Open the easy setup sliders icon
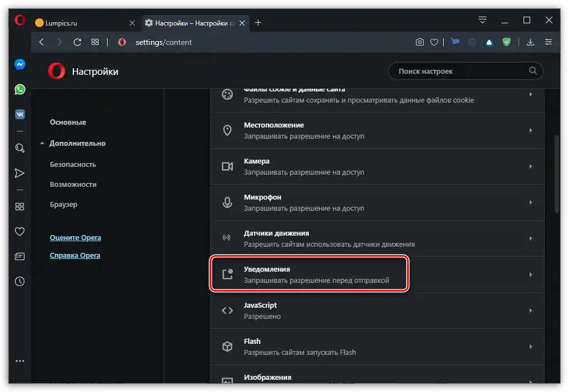Viewport: 569px width, 392px height. pyautogui.click(x=548, y=42)
